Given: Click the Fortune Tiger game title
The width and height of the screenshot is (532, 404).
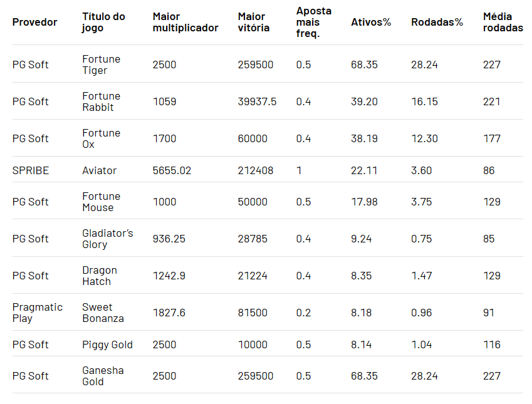Looking at the screenshot, I should (x=101, y=65).
